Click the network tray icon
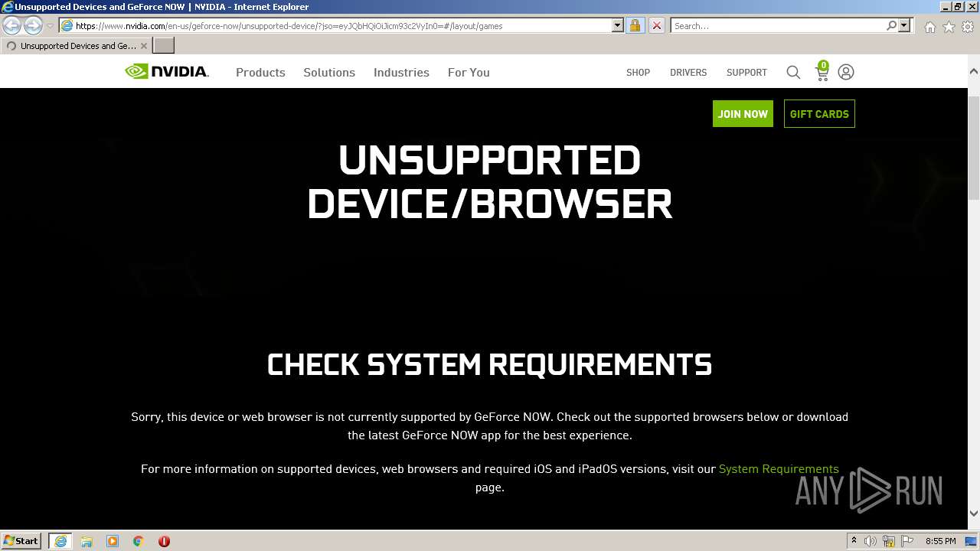The height and width of the screenshot is (551, 980). click(x=889, y=541)
